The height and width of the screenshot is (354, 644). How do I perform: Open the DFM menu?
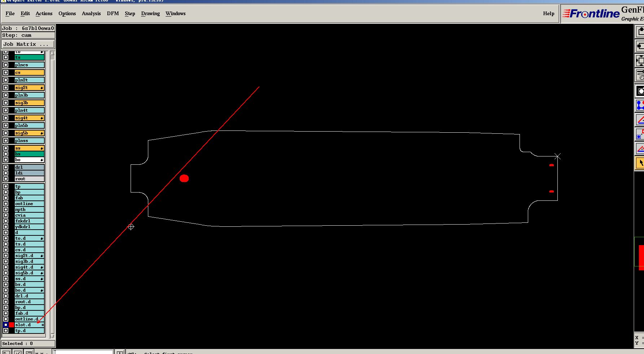click(113, 13)
